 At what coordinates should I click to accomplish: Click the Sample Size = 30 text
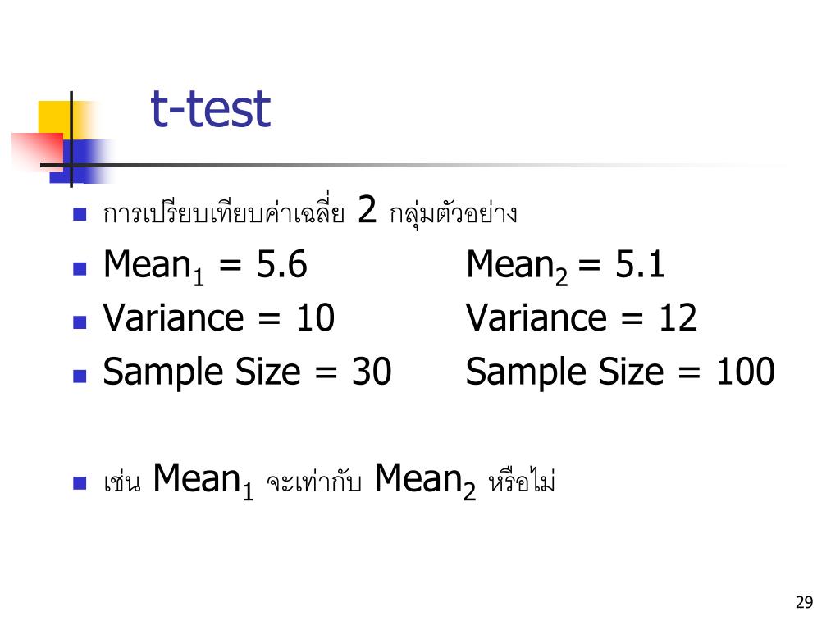(248, 372)
